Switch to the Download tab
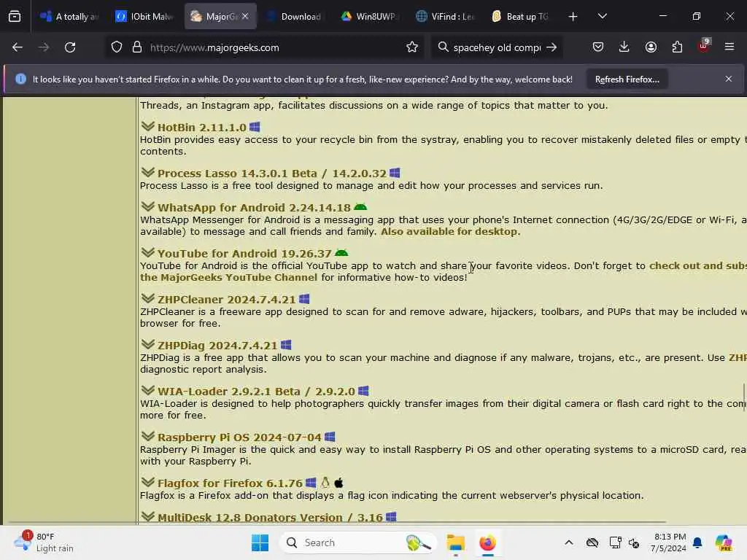 295,17
